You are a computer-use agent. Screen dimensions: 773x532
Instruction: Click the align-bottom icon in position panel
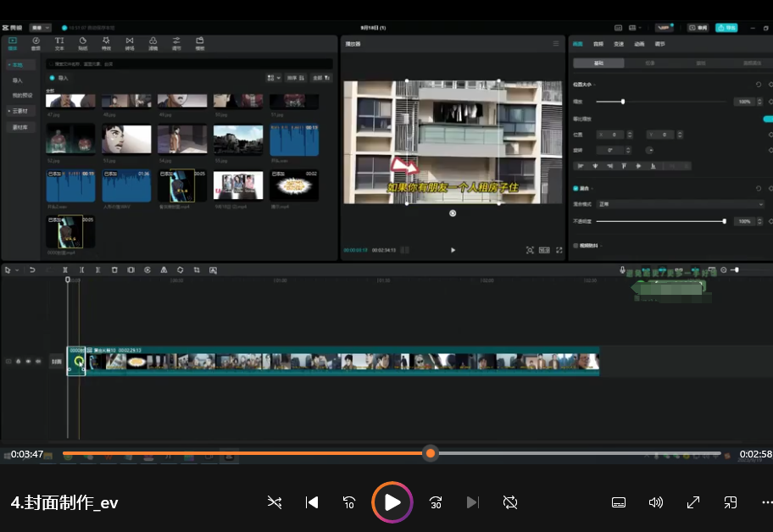tap(653, 166)
